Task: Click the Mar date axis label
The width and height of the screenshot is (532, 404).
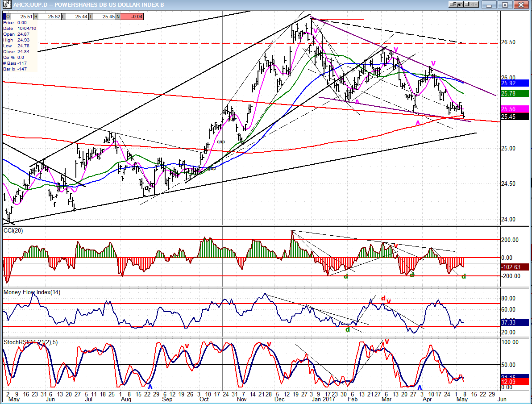Action: tap(386, 399)
